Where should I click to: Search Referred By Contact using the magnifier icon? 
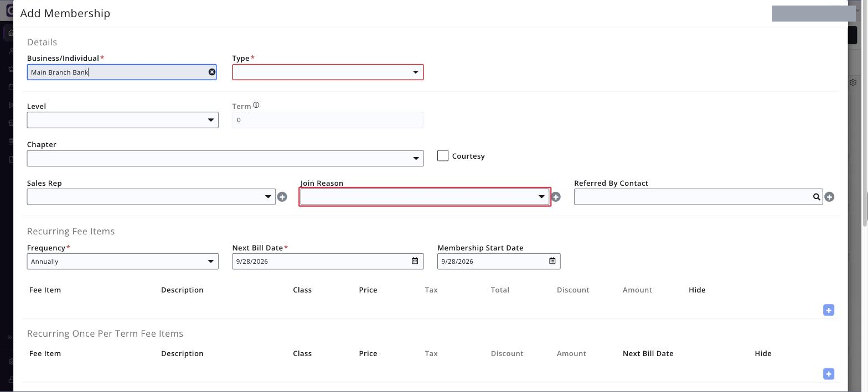(817, 197)
